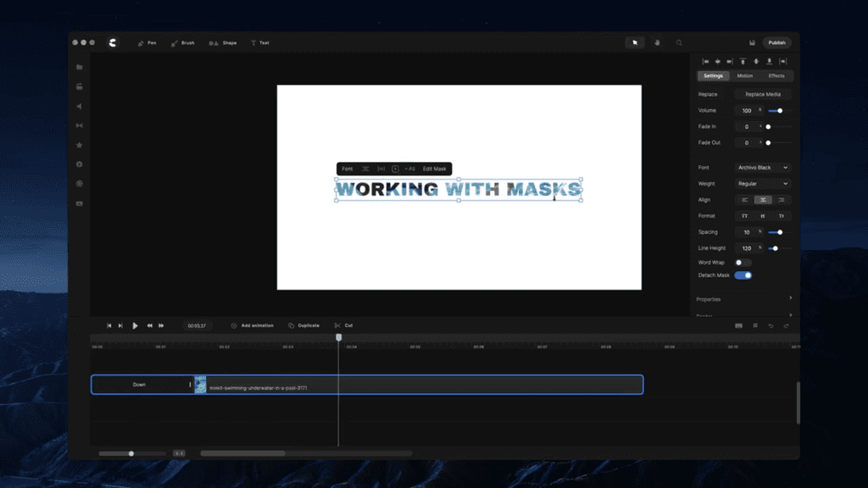
Task: Open the Font dropdown showing Archivo Black
Action: pyautogui.click(x=762, y=168)
